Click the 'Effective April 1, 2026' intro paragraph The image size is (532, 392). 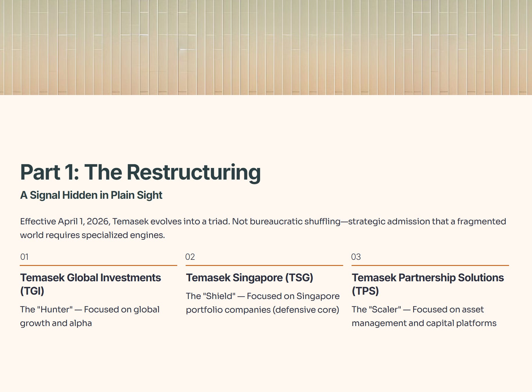pos(263,228)
